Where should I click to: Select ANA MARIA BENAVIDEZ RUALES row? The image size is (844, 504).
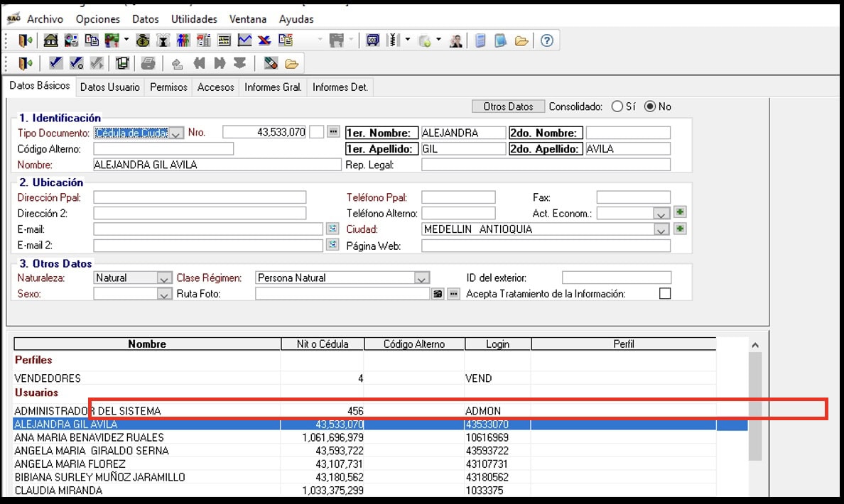click(89, 437)
